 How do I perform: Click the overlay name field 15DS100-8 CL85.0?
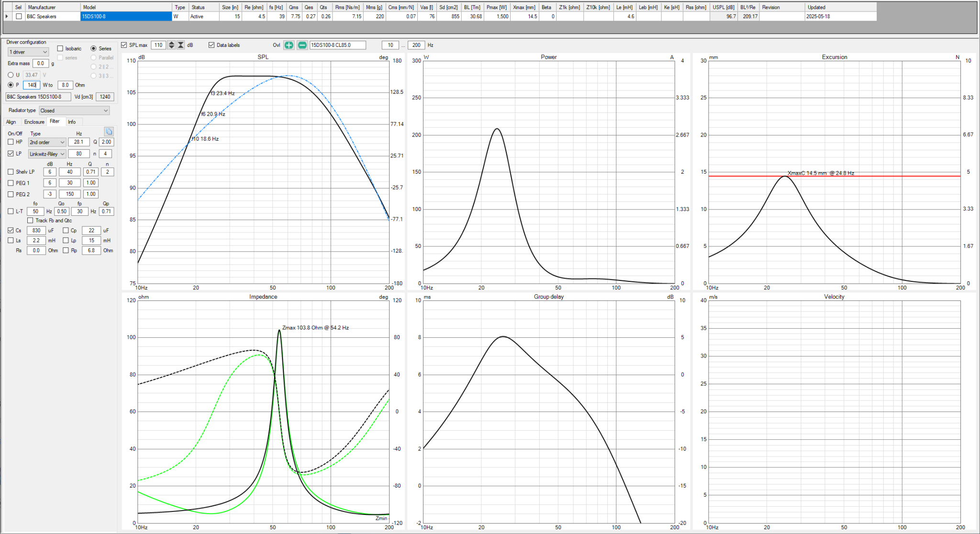338,45
